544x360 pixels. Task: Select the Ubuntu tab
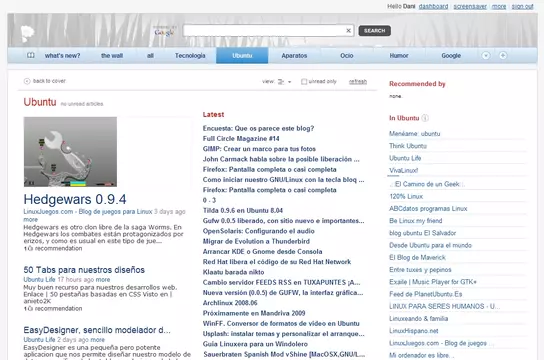(x=242, y=55)
